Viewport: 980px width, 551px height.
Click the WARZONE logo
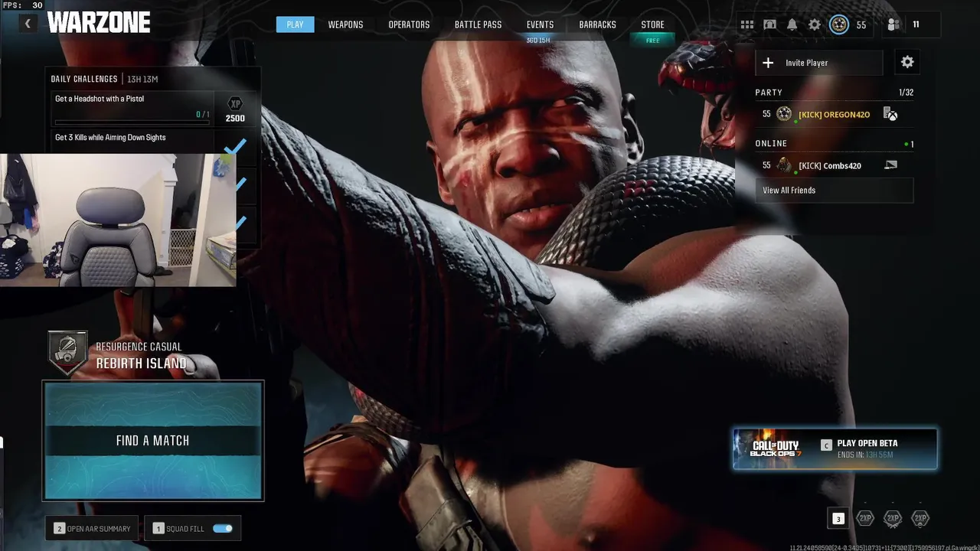(x=99, y=23)
